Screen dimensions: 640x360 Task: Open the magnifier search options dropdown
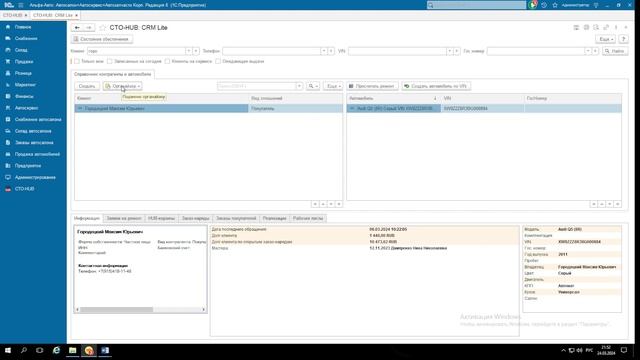pos(313,86)
